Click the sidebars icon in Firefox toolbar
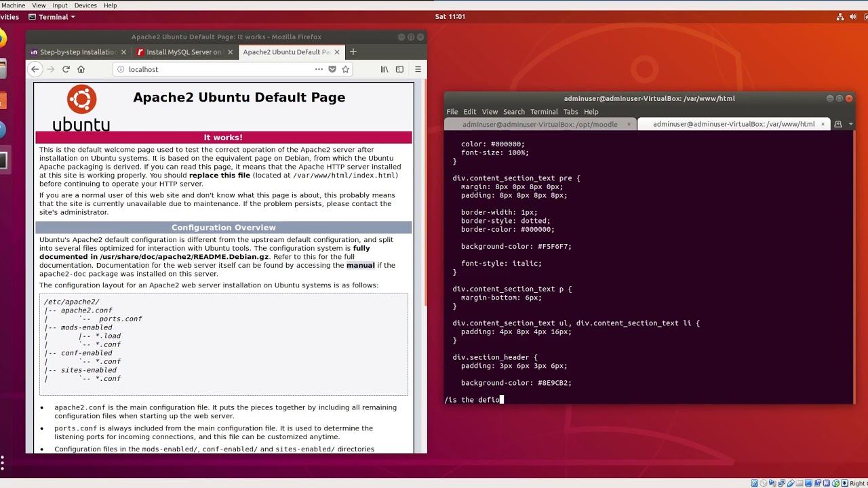This screenshot has height=488, width=868. pyautogui.click(x=400, y=69)
